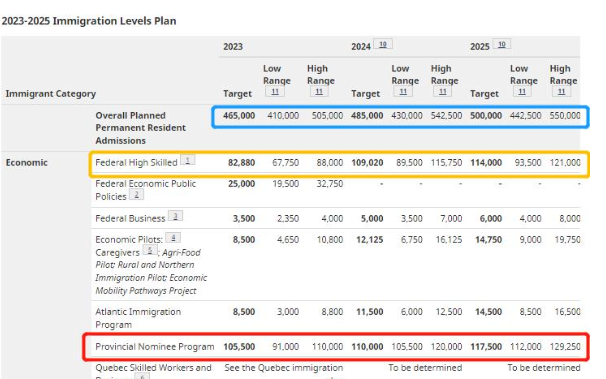Select the '89,500' cell

(x=409, y=163)
